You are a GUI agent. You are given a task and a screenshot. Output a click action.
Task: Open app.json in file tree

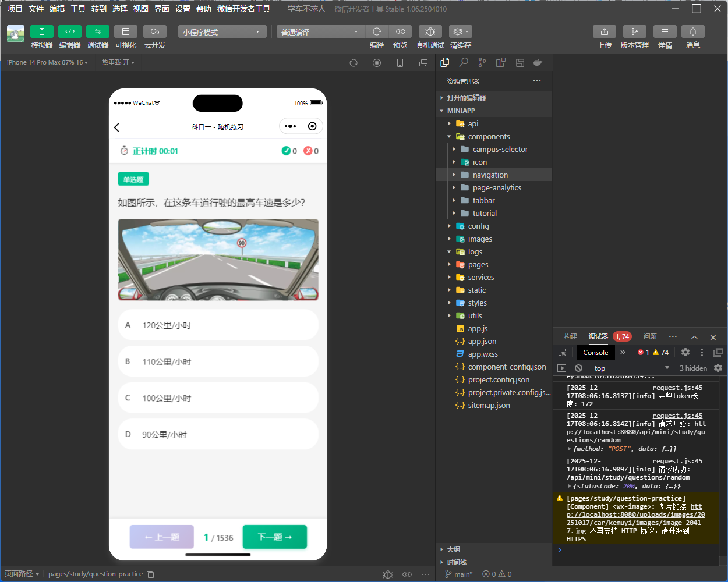click(x=482, y=342)
